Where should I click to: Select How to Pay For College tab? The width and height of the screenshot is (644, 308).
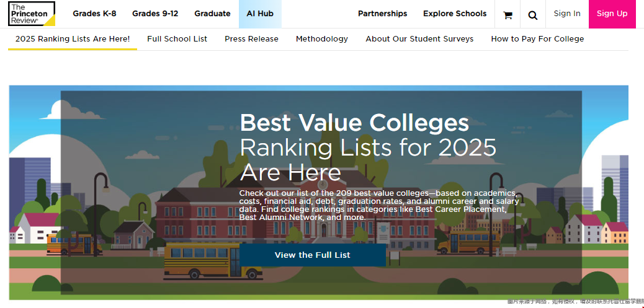pos(537,38)
